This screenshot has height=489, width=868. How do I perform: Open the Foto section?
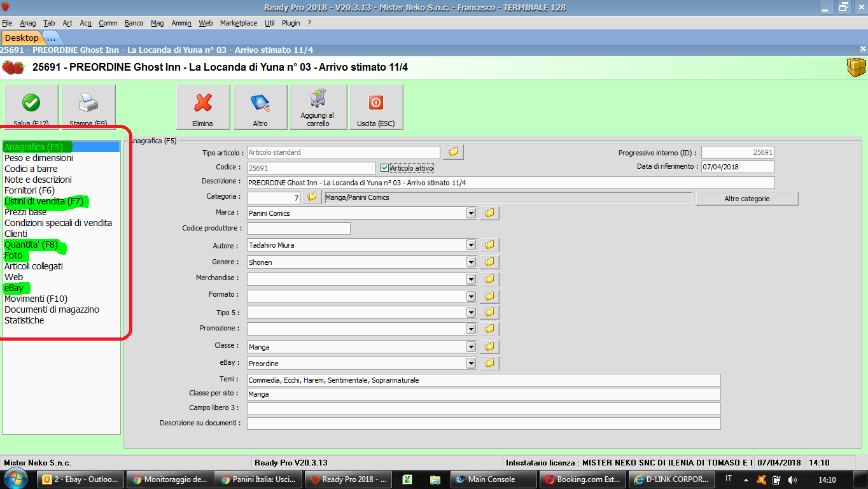pos(13,255)
